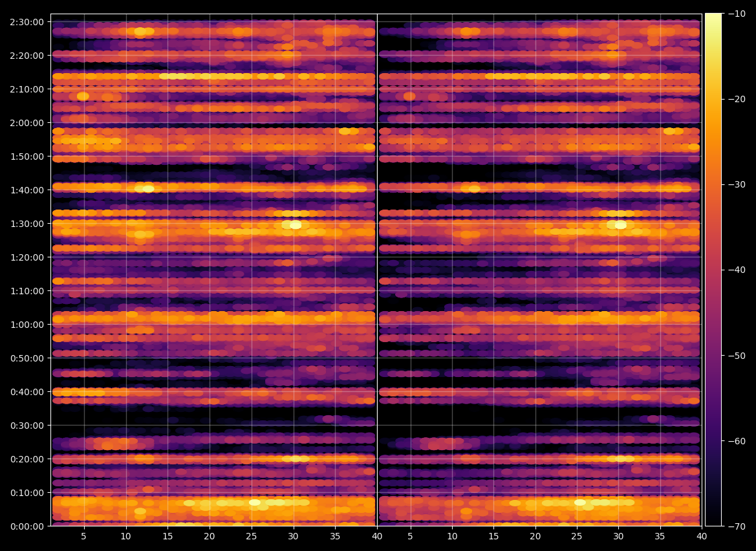
Task: Select the 0:50:00 tick label
Action: 27,358
